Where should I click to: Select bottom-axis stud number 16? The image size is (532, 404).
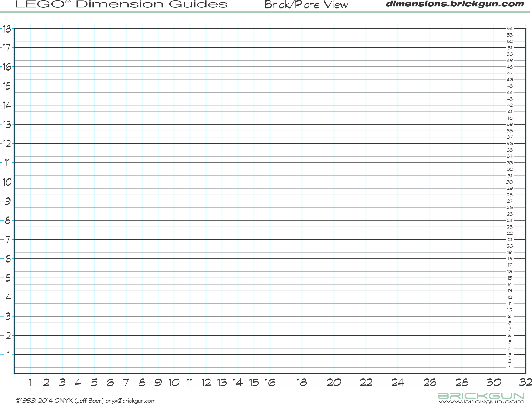pyautogui.click(x=270, y=382)
